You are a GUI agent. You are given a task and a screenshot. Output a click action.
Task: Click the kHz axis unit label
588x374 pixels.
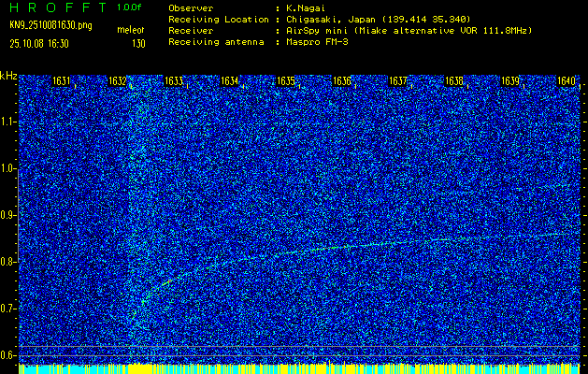click(8, 76)
